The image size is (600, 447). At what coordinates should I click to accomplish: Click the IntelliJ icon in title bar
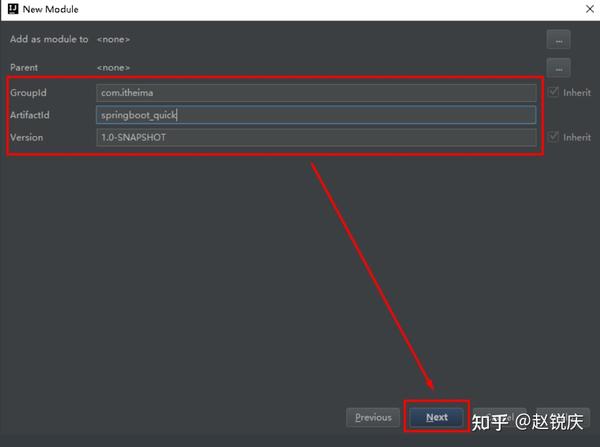[x=13, y=9]
